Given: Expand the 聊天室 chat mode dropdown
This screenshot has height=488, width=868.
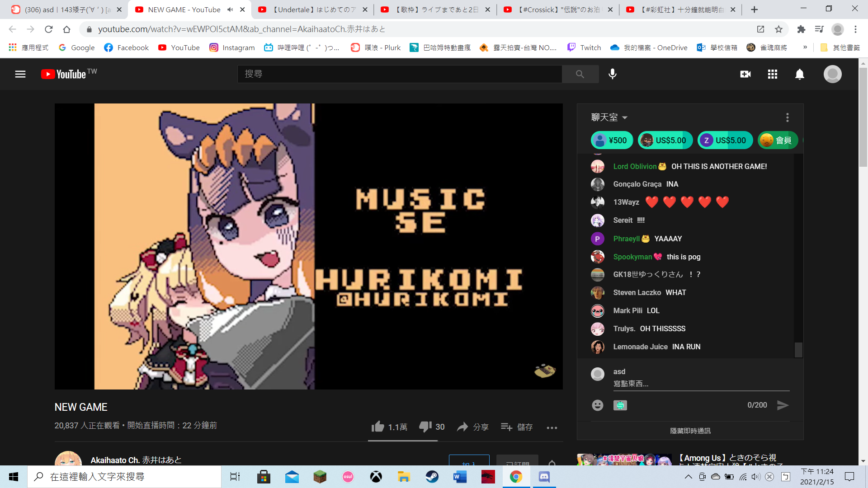Looking at the screenshot, I should [609, 117].
